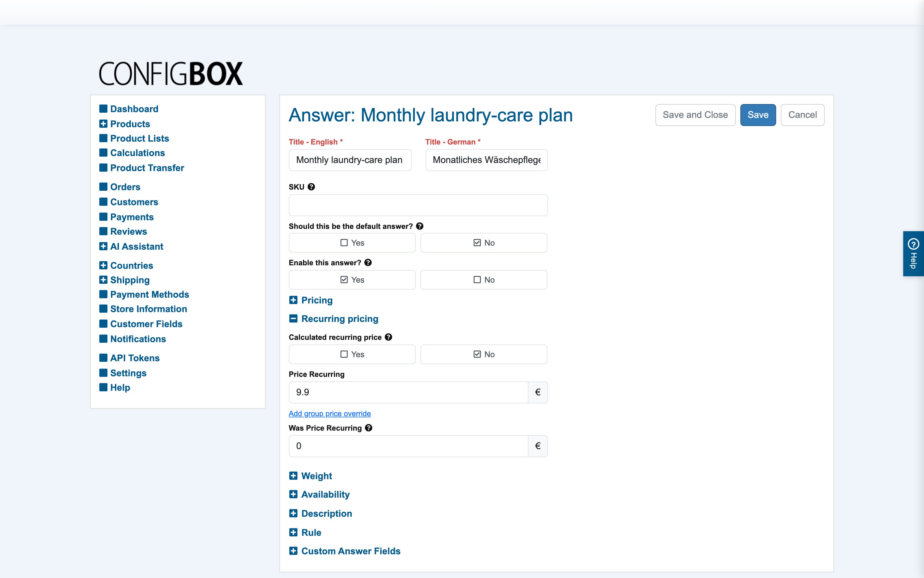
Task: Choose Yes for Enable this answer
Action: (x=352, y=280)
